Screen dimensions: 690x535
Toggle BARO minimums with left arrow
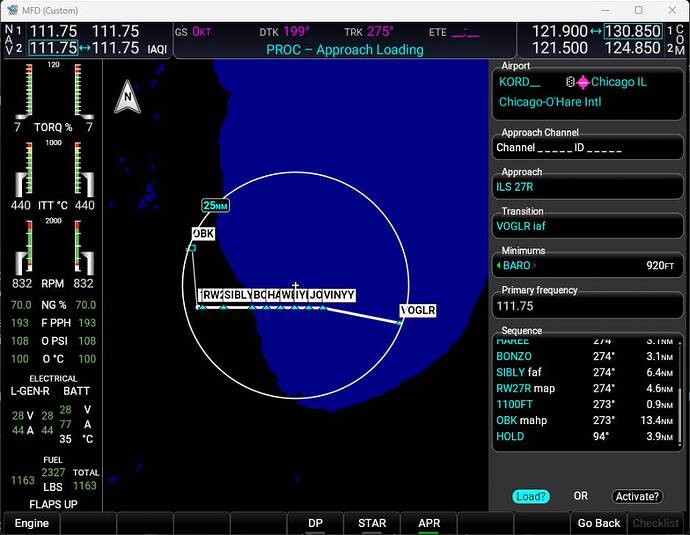(498, 266)
